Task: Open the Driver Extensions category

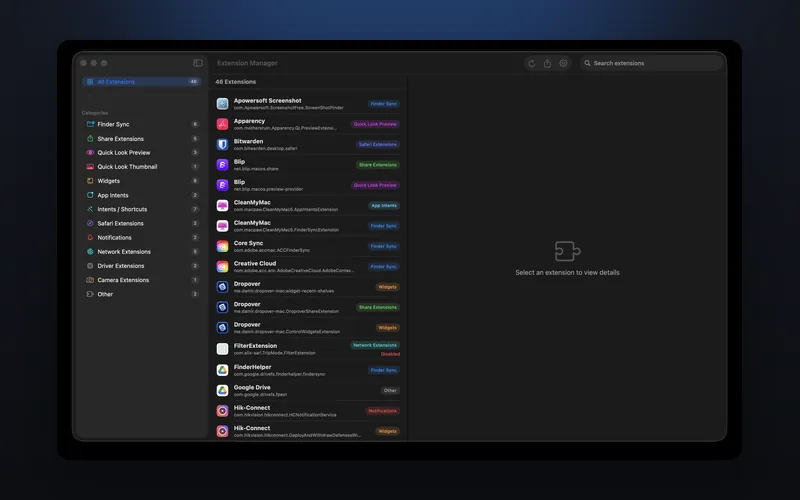Action: pos(141,266)
